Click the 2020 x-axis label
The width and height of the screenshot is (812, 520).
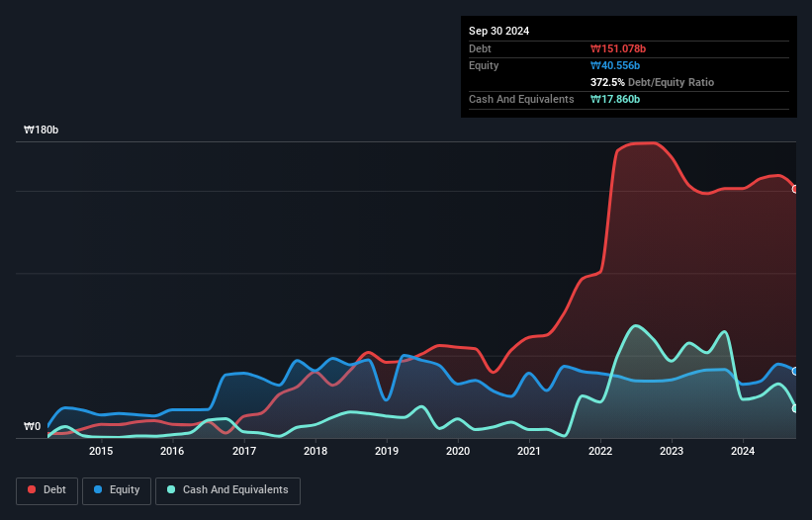click(458, 451)
